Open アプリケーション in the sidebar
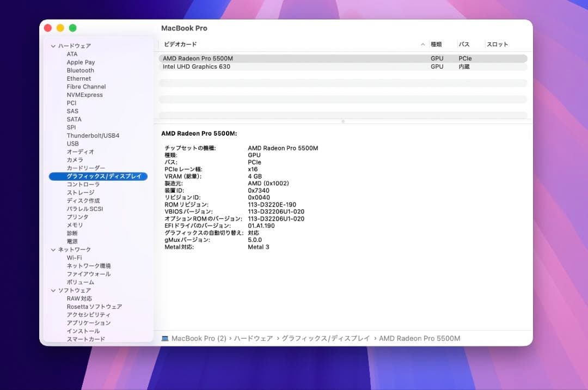 [89, 323]
